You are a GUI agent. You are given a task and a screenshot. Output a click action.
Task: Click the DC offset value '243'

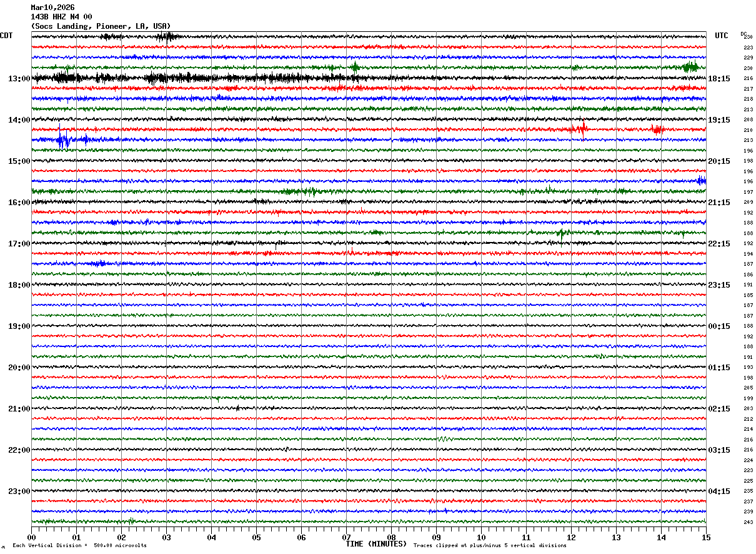748,522
